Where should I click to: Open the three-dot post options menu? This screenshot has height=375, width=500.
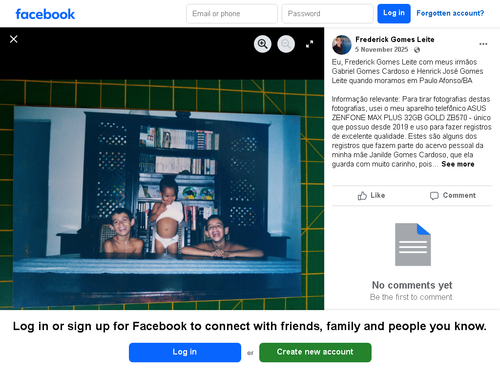pyautogui.click(x=483, y=44)
